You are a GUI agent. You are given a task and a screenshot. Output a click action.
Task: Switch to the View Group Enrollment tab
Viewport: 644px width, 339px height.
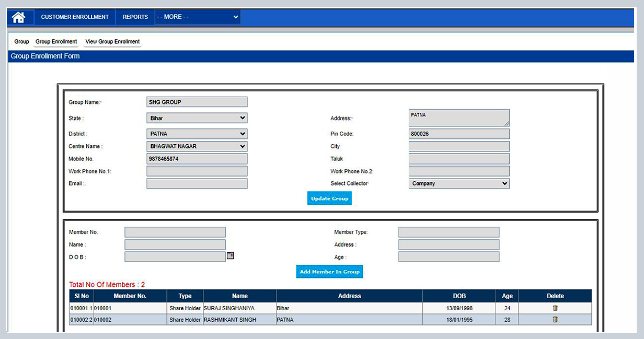[112, 41]
